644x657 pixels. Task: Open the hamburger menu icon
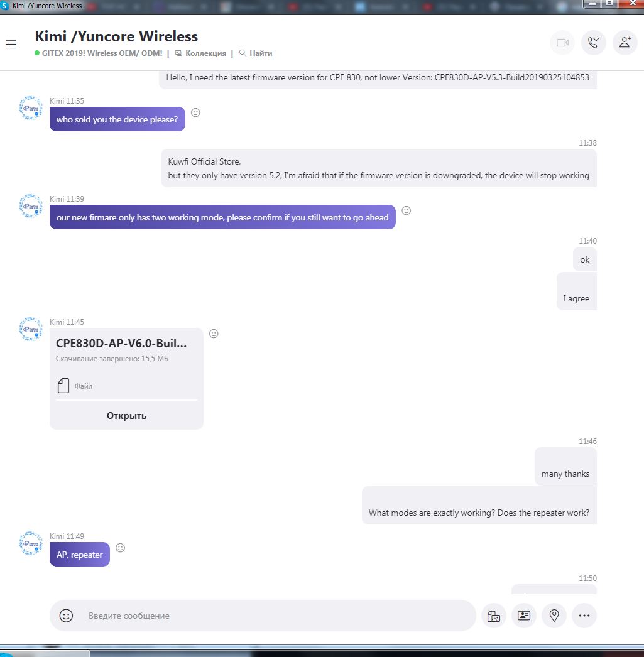[11, 44]
